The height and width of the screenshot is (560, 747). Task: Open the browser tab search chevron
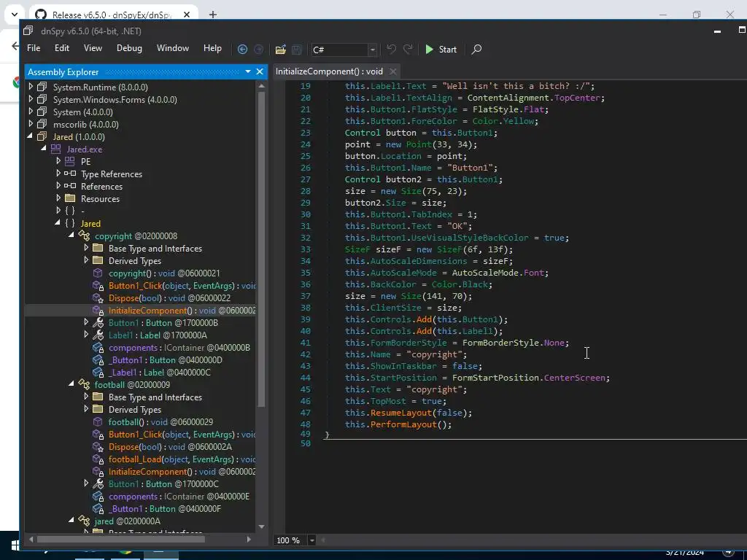pyautogui.click(x=15, y=15)
